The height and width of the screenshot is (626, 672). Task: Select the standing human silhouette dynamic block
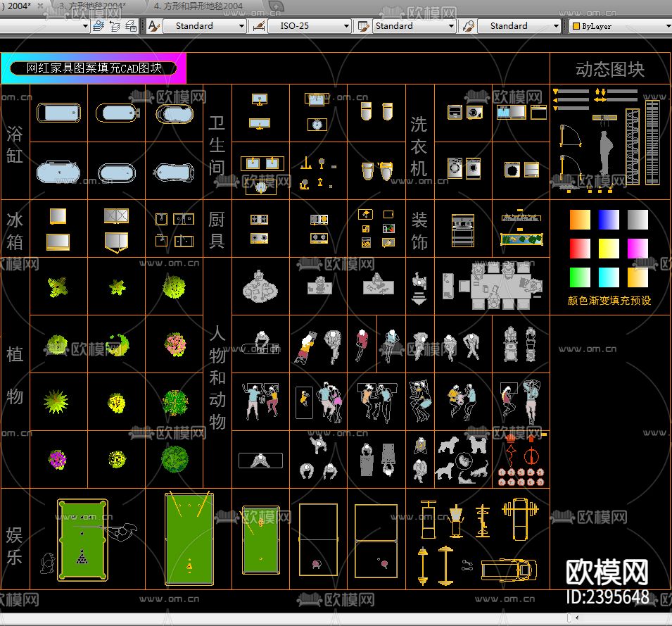[606, 153]
